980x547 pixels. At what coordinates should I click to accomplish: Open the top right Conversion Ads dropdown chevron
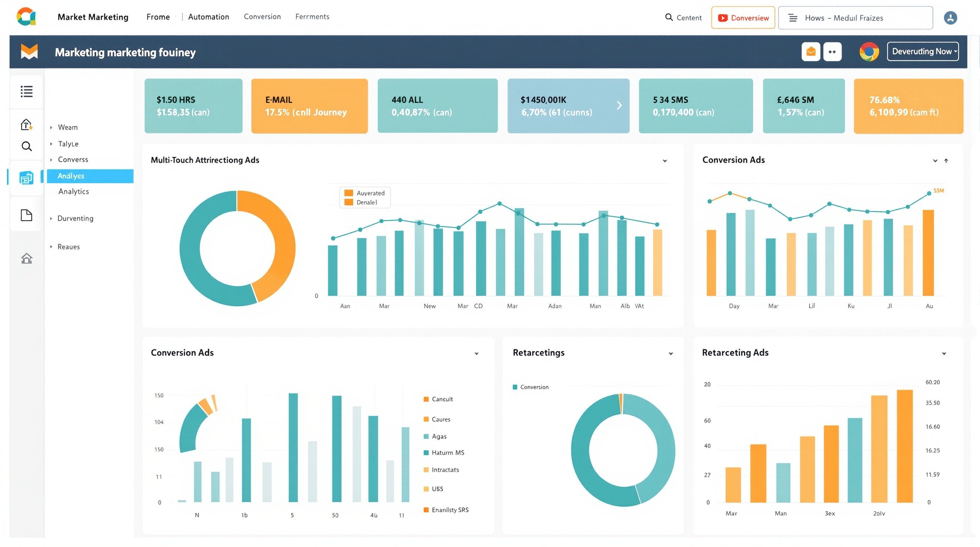pyautogui.click(x=935, y=161)
